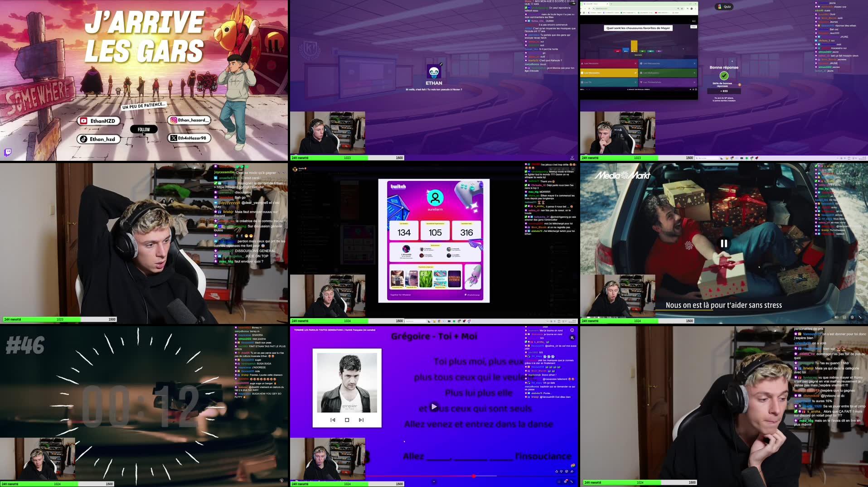Open the settings gear in the MediaMarkt player
The height and width of the screenshot is (487, 868).
pyautogui.click(x=853, y=317)
